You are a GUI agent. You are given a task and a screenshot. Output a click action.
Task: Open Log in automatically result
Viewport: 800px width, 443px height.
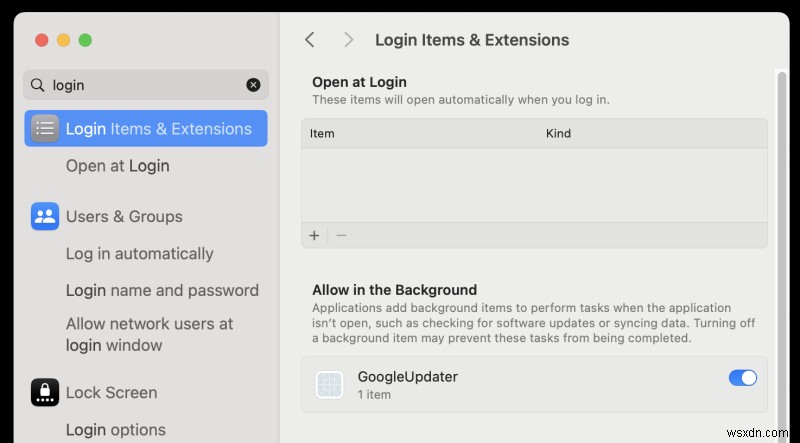click(139, 254)
